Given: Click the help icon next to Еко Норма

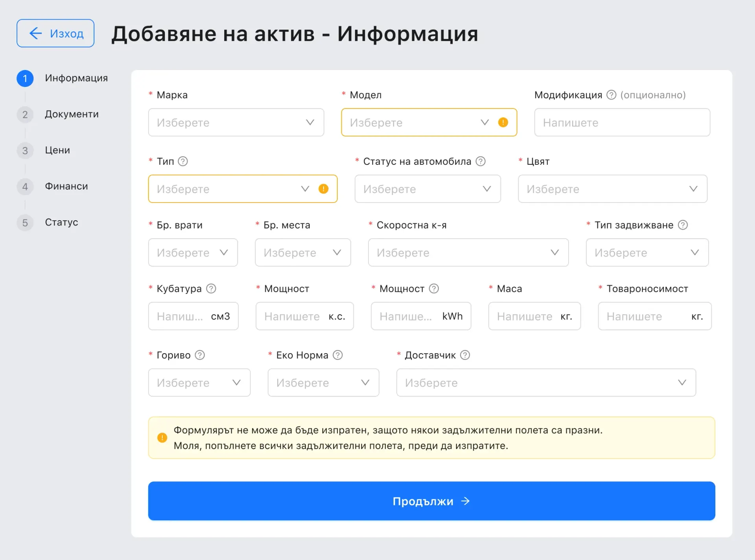Looking at the screenshot, I should (x=338, y=355).
